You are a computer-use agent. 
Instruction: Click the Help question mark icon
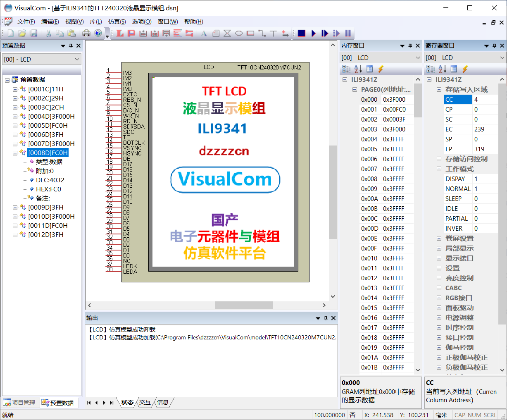click(x=98, y=33)
